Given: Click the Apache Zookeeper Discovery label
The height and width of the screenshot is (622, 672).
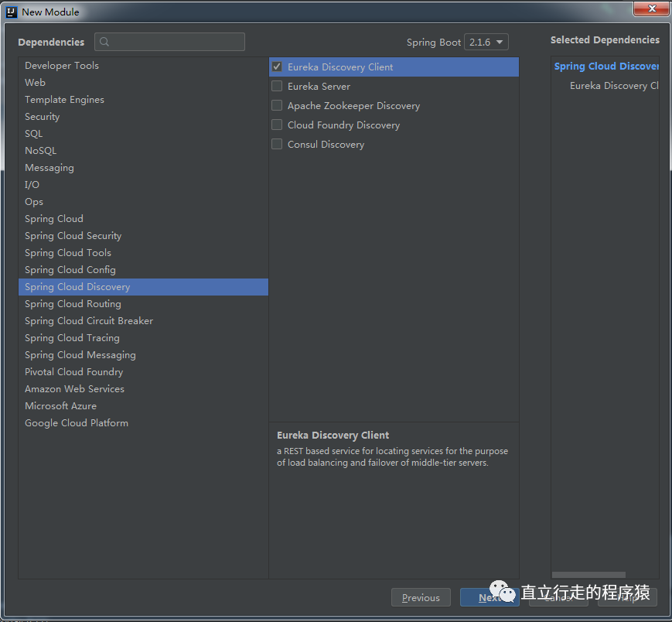Looking at the screenshot, I should coord(353,106).
